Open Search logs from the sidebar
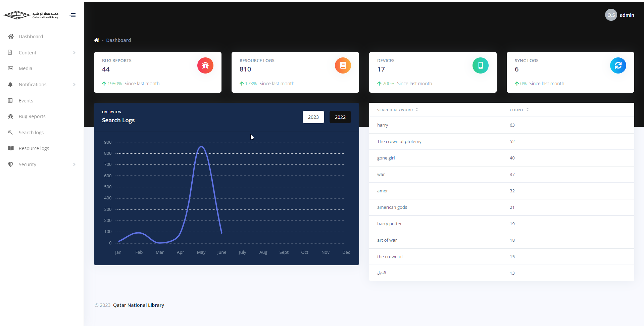 coord(31,133)
